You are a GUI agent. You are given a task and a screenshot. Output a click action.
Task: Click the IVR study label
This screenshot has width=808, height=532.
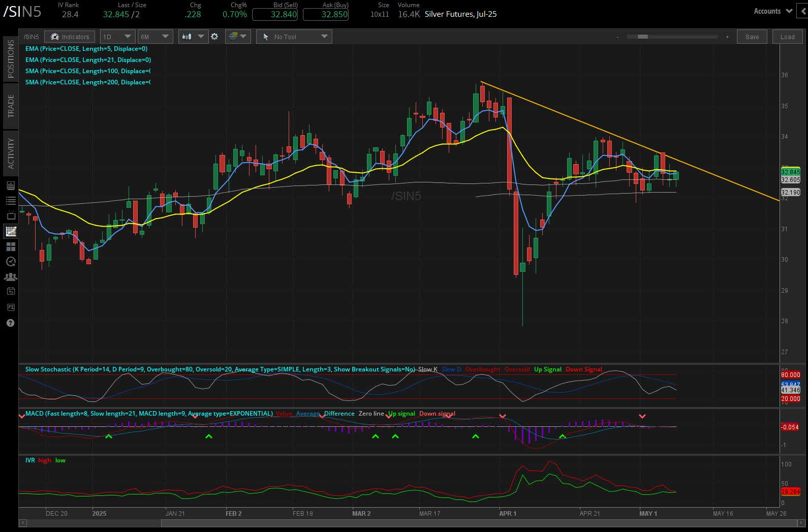(30, 460)
